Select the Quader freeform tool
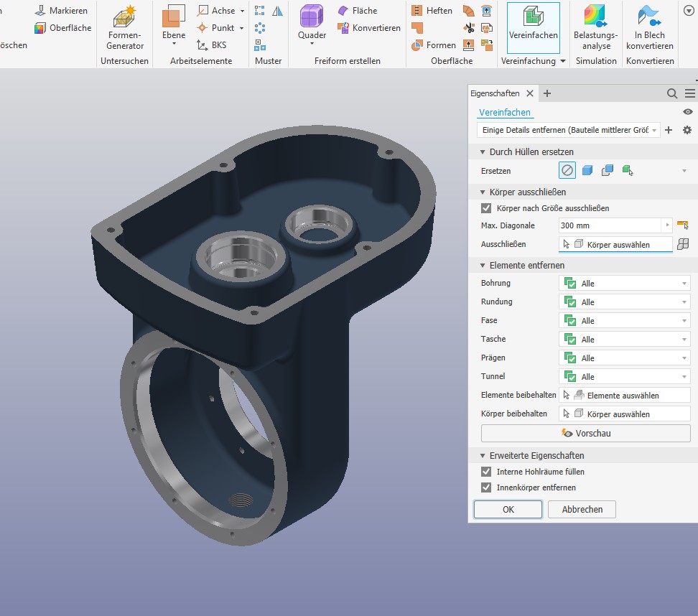 tap(312, 26)
